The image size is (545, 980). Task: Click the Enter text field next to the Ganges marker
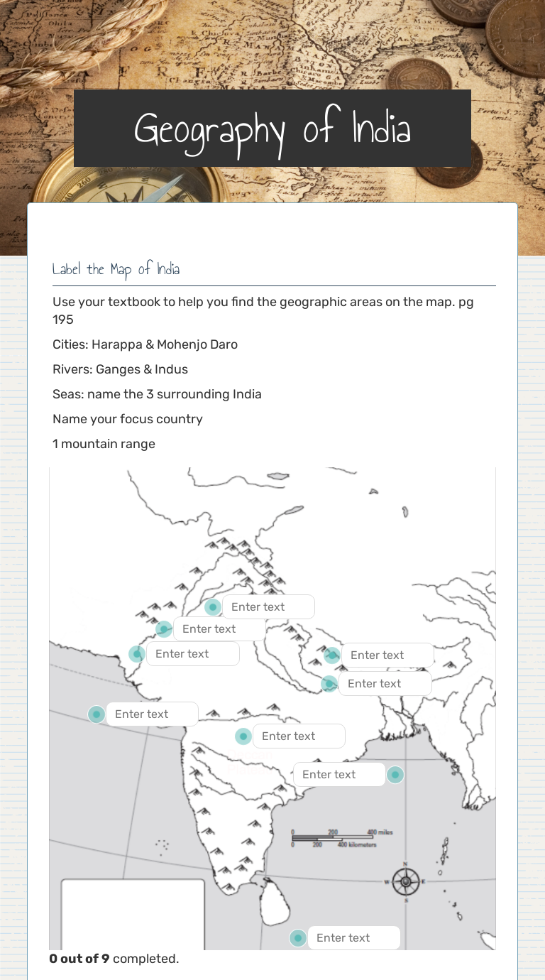[387, 655]
